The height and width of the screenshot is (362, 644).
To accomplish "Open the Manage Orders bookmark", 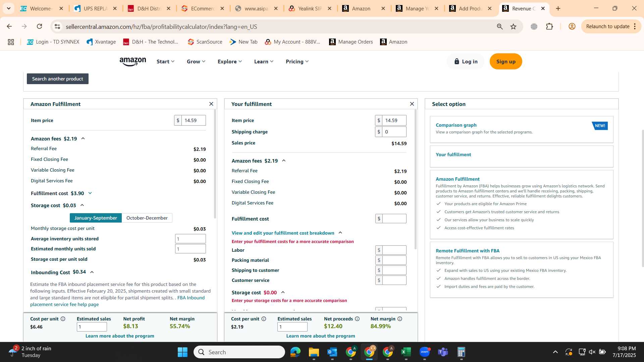I will point(351,42).
